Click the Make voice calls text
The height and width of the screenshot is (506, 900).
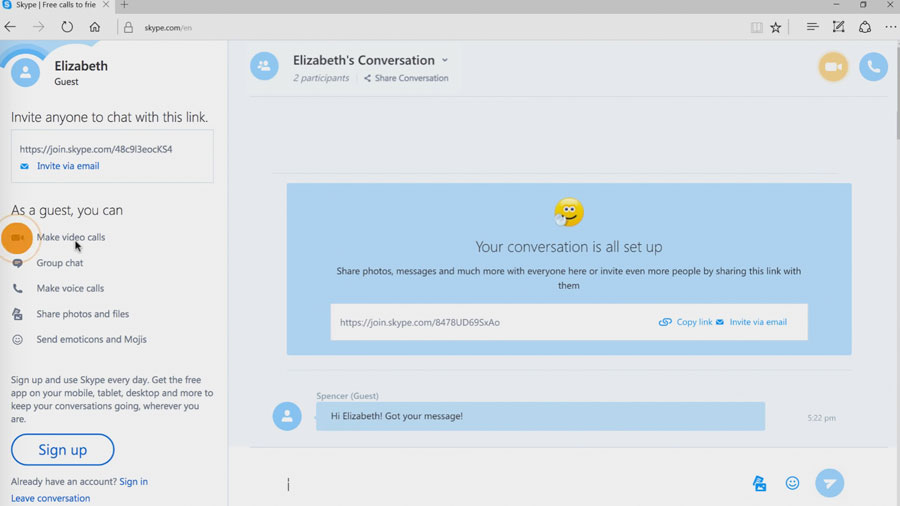[70, 289]
